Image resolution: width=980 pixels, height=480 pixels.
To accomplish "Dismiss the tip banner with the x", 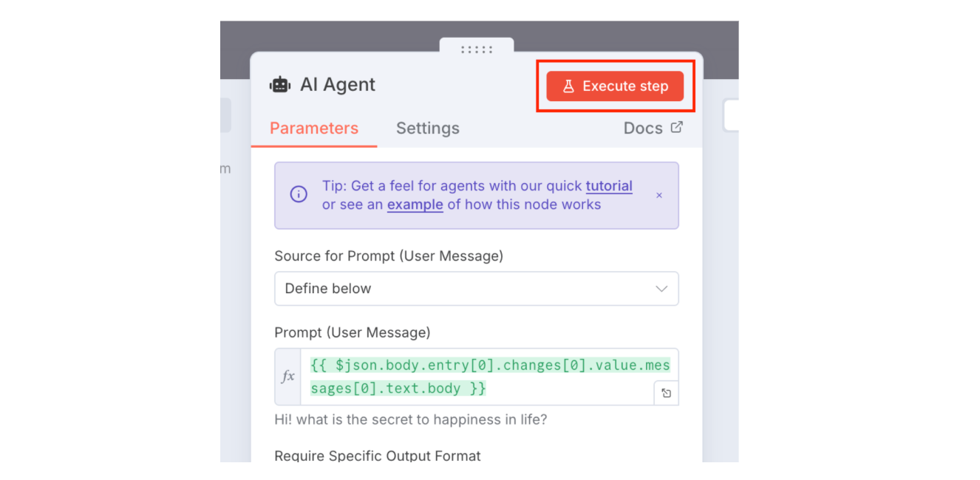I will coord(659,196).
